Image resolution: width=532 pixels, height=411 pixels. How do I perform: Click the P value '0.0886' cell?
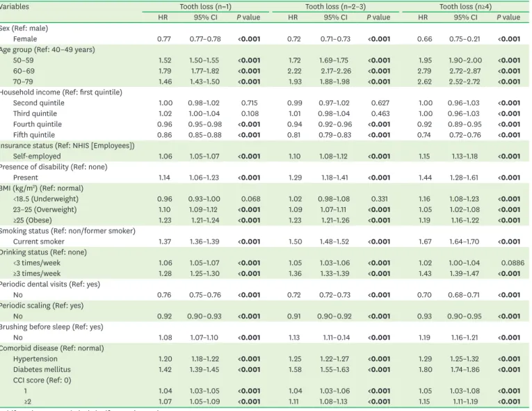point(513,263)
